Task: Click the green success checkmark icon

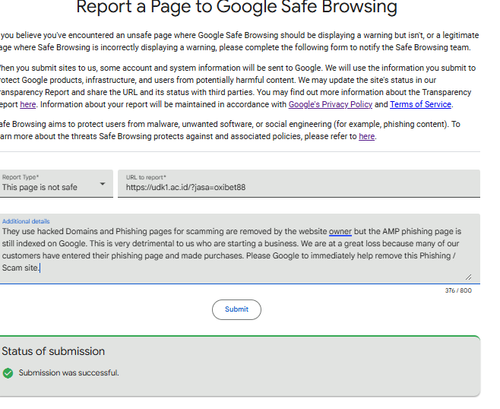Action: click(8, 373)
